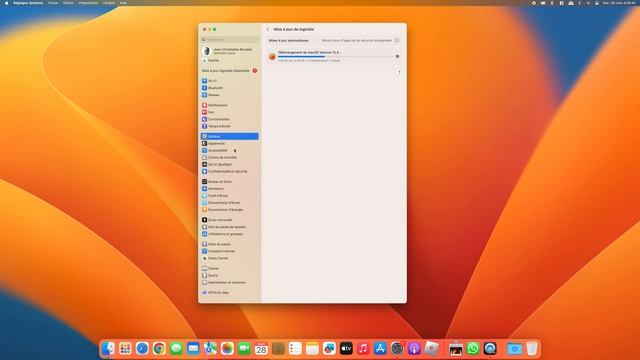640x360 pixels.
Task: Open the Réglages Système menu
Action: coord(28,3)
